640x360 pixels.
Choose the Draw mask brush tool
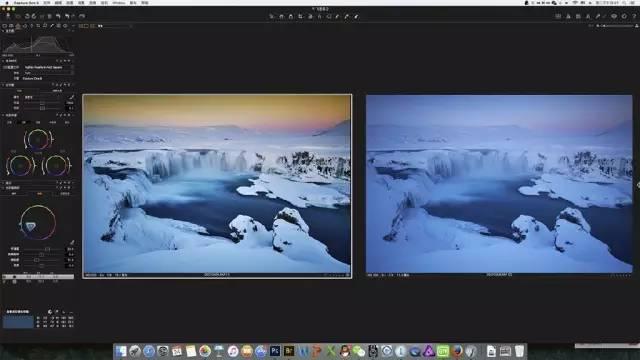(x=337, y=16)
